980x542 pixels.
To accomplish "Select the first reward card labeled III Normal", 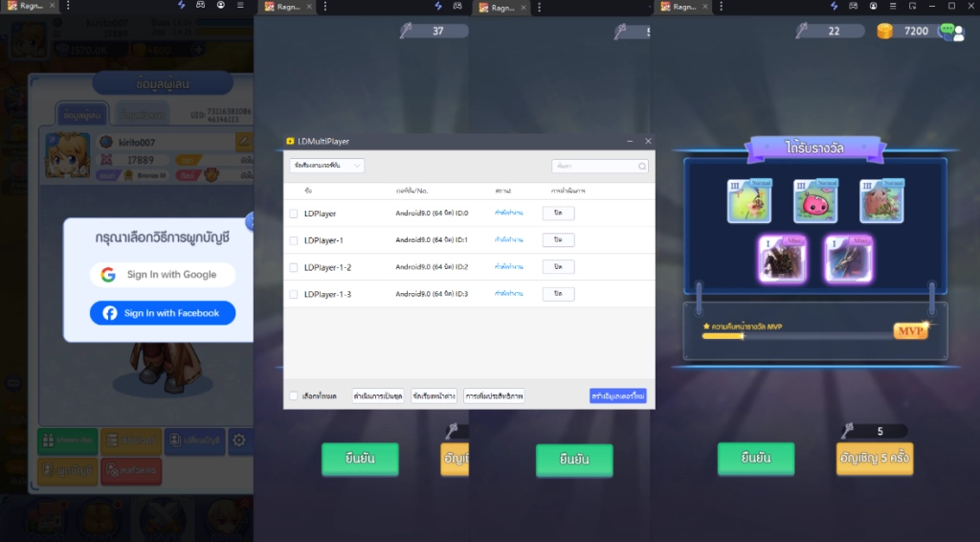I will (748, 201).
